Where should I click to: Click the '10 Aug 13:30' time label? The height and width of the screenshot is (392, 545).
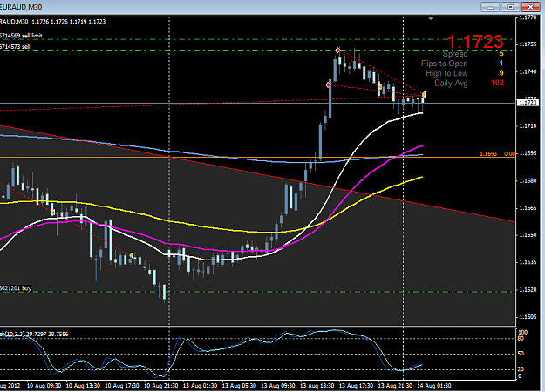[x=83, y=386]
